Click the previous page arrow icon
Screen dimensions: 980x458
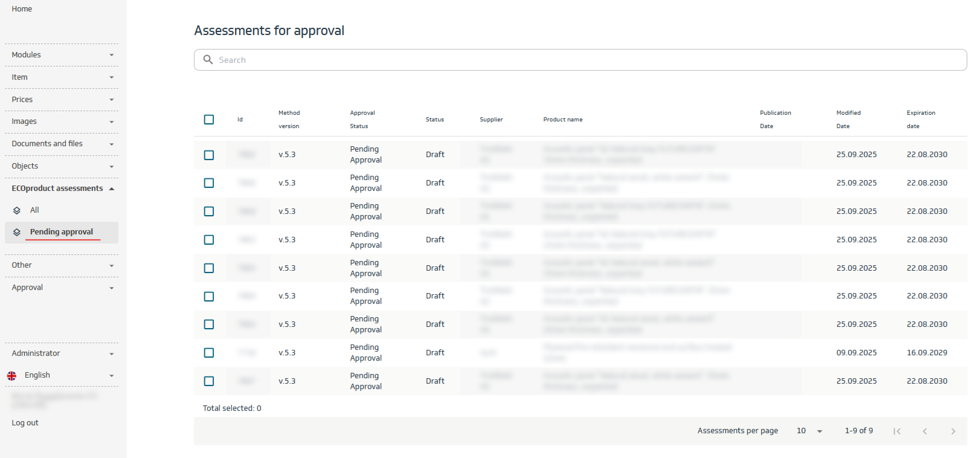925,431
